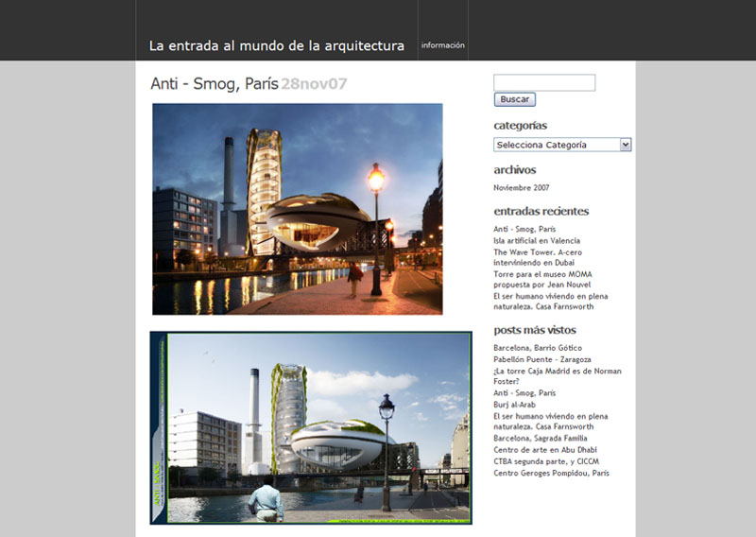Open Centro de arte en Abu Dhabi link

[545, 450]
